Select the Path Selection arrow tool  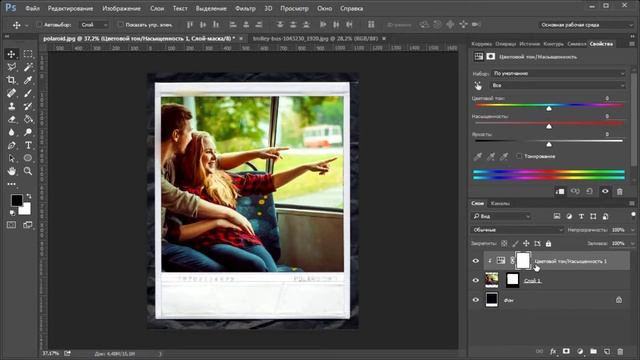pos(11,158)
